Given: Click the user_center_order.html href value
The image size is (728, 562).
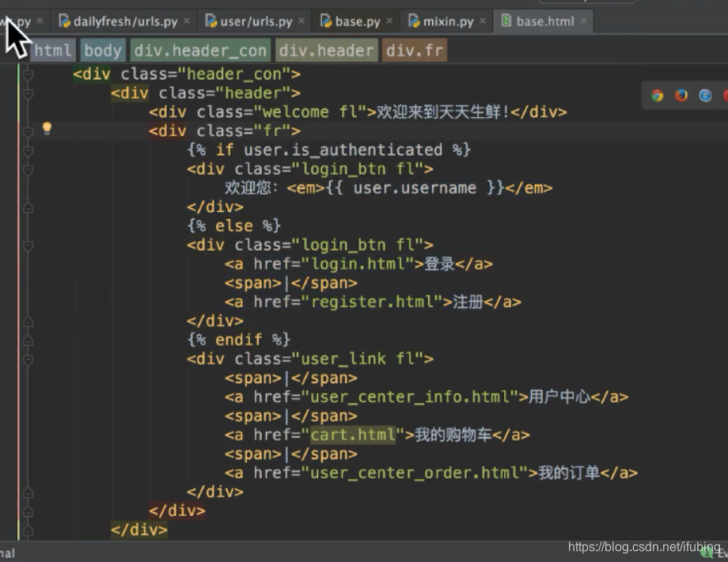Looking at the screenshot, I should tap(415, 473).
